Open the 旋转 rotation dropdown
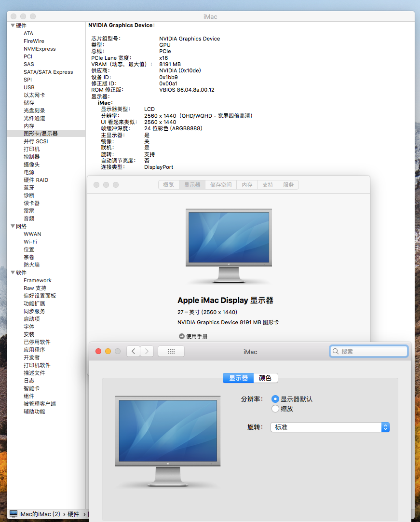The image size is (420, 522). coord(330,427)
